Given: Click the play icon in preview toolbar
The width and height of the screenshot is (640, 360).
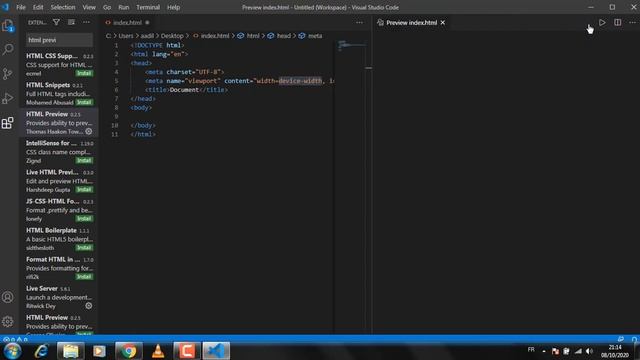Looking at the screenshot, I should [x=602, y=22].
